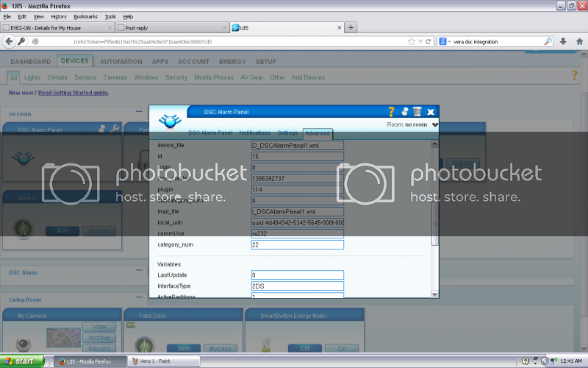This screenshot has width=588, height=368.
Task: Open the File menu
Action: (7, 16)
